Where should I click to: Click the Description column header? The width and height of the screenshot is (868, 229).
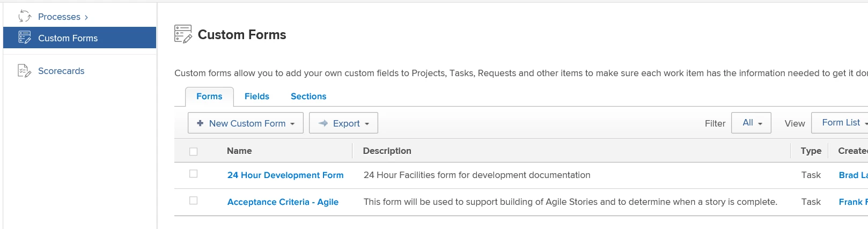tap(387, 151)
